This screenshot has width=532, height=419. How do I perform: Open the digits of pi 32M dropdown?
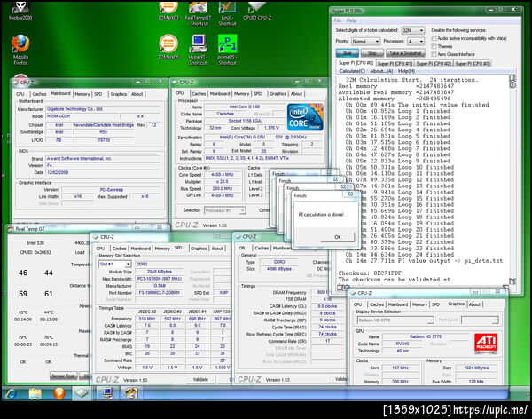click(412, 30)
